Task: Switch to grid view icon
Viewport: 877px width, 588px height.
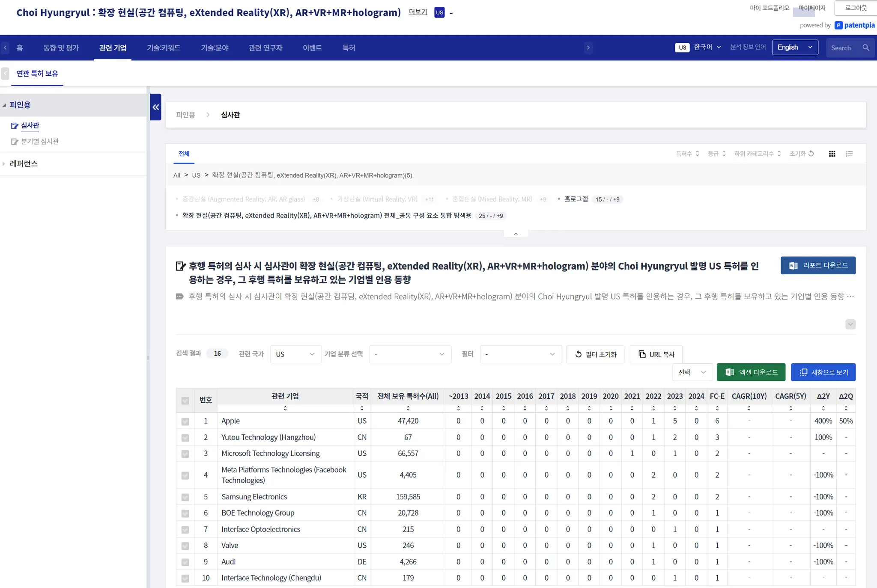Action: click(832, 154)
